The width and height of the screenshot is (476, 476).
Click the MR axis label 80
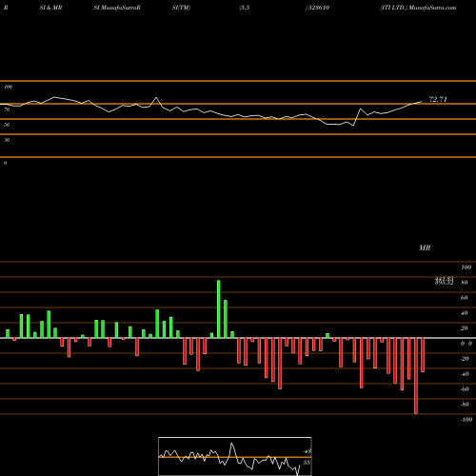click(465, 283)
